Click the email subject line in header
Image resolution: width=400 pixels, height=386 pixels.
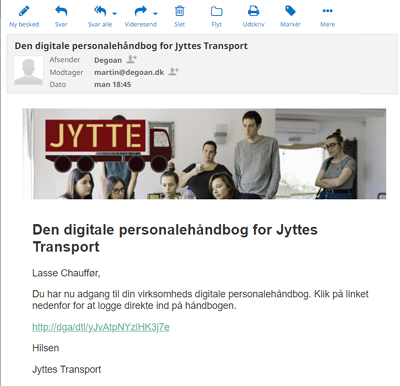pos(131,46)
